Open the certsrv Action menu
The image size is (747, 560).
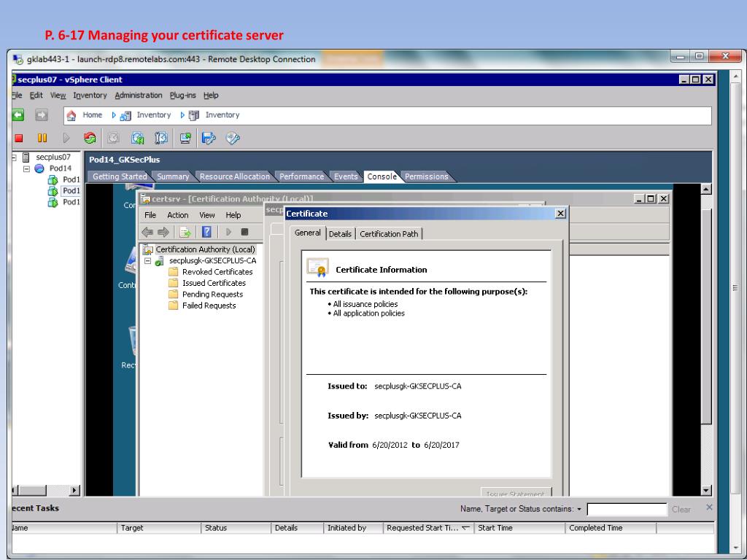click(x=178, y=215)
